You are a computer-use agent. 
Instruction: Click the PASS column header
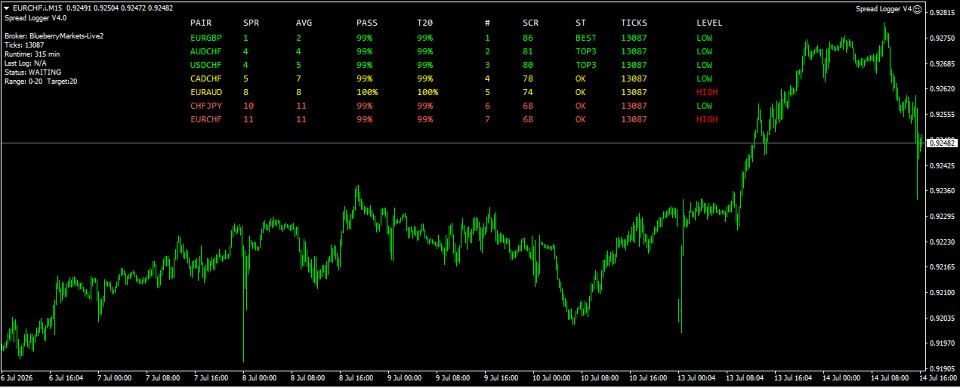(367, 23)
